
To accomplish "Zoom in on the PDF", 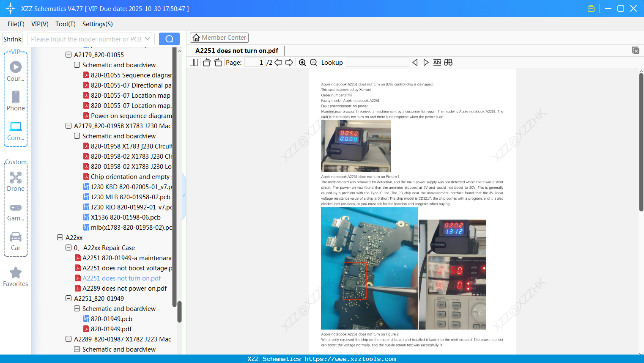I will click(x=302, y=63).
